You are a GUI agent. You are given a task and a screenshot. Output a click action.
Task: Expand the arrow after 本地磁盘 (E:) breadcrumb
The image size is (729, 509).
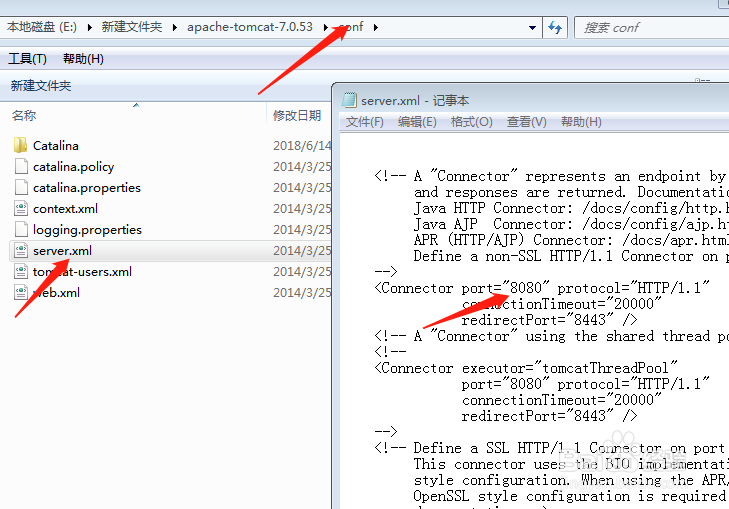90,27
